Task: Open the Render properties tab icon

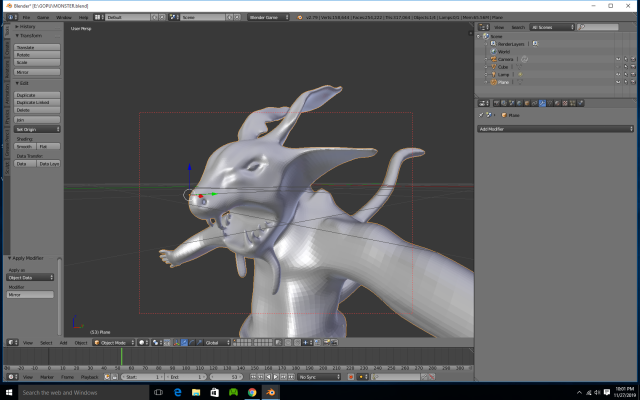Action: click(x=497, y=103)
